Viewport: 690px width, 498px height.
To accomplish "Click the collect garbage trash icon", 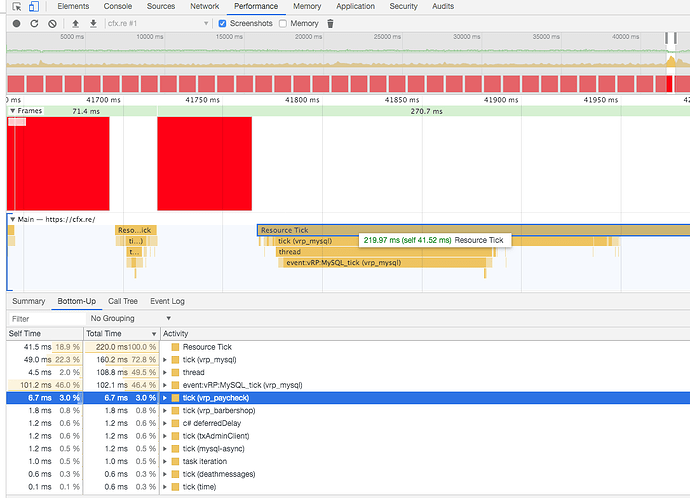I will pos(331,23).
